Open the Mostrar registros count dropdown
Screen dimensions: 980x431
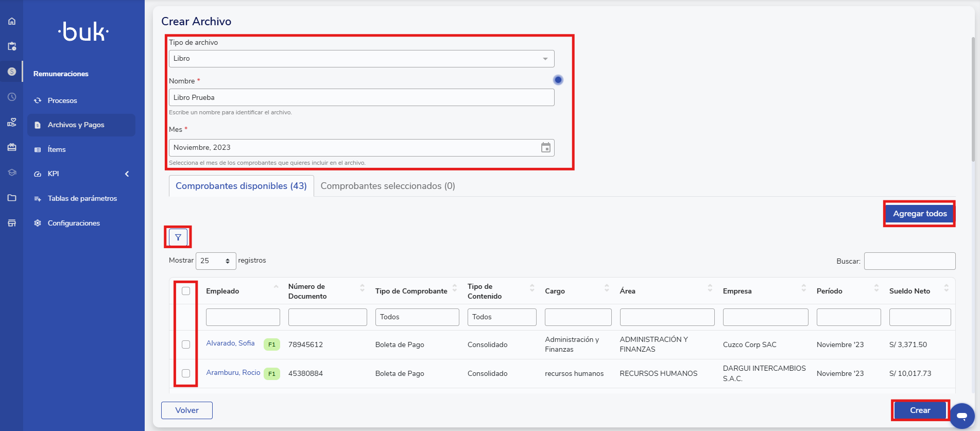(215, 261)
